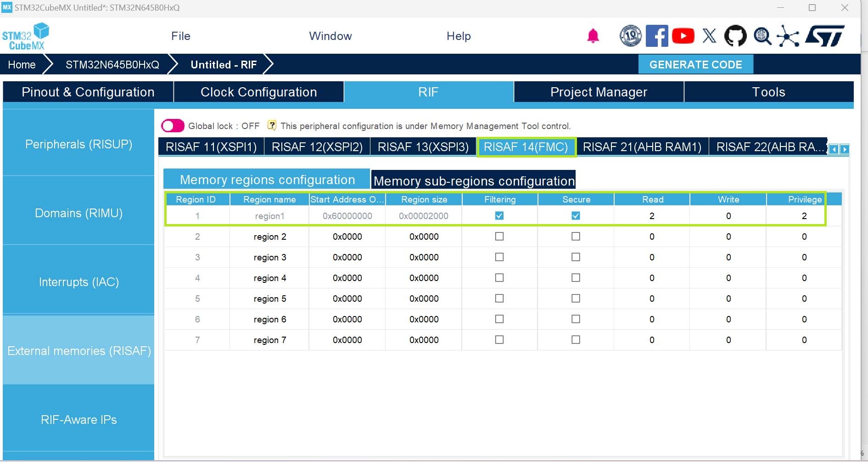Enable Filtering for region 5
Screen dimensions: 868x462
(499, 299)
